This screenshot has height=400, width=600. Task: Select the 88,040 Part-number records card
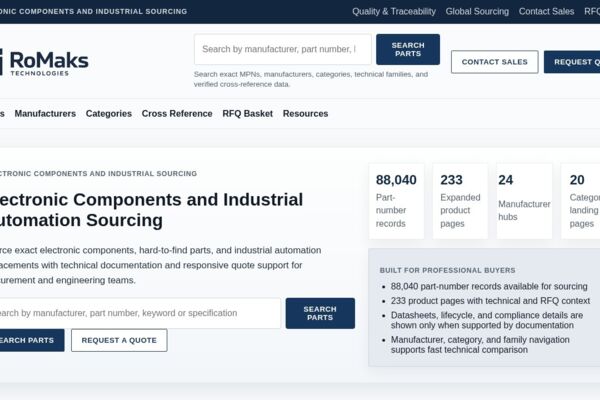[396, 201]
